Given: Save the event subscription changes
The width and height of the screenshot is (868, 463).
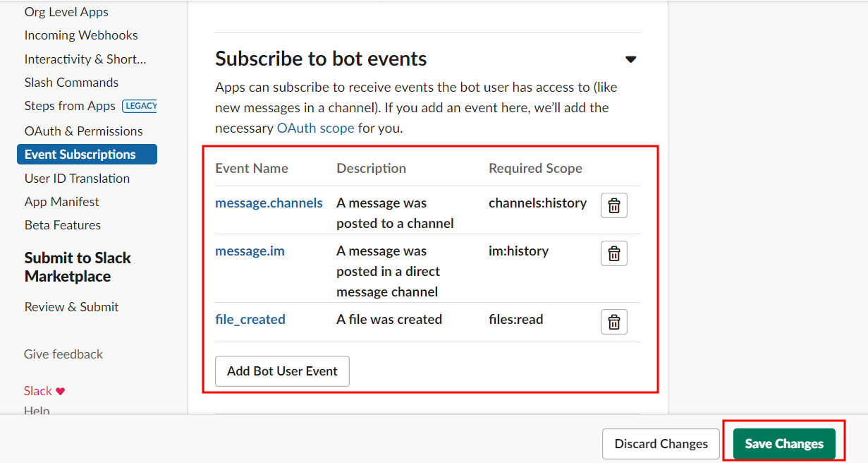Looking at the screenshot, I should [x=783, y=444].
